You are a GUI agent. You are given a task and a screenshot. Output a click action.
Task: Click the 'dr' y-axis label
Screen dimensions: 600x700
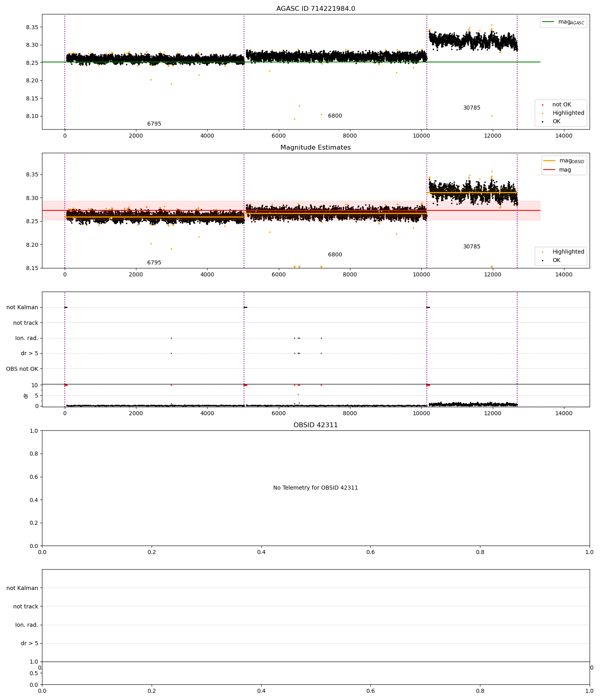pyautogui.click(x=26, y=396)
